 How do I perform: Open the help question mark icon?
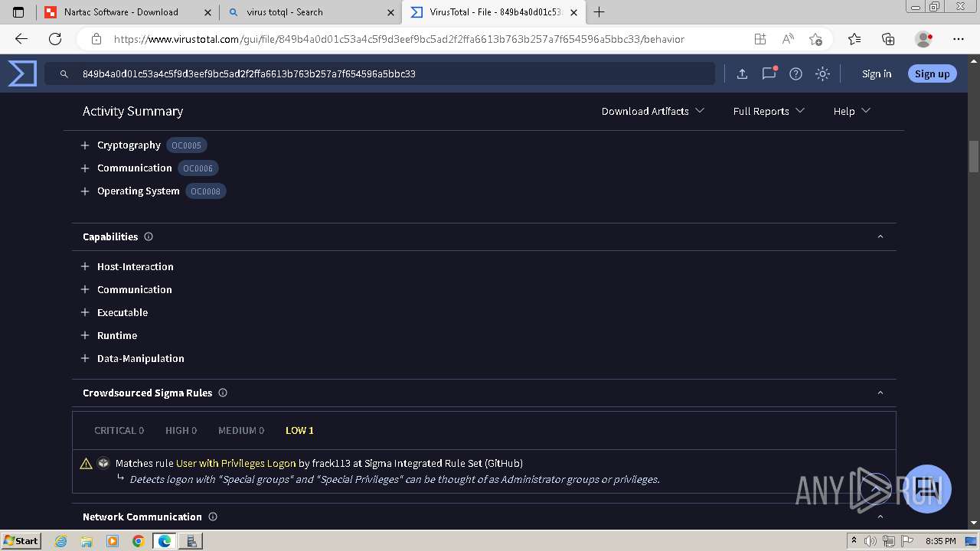[795, 73]
